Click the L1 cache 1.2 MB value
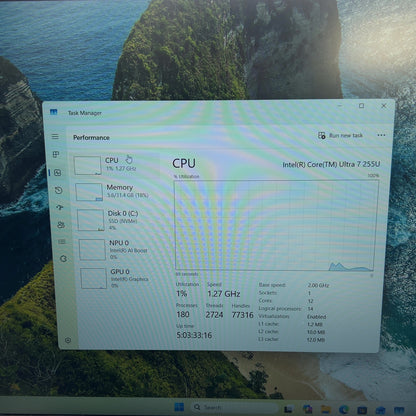416x416 pixels. click(315, 324)
